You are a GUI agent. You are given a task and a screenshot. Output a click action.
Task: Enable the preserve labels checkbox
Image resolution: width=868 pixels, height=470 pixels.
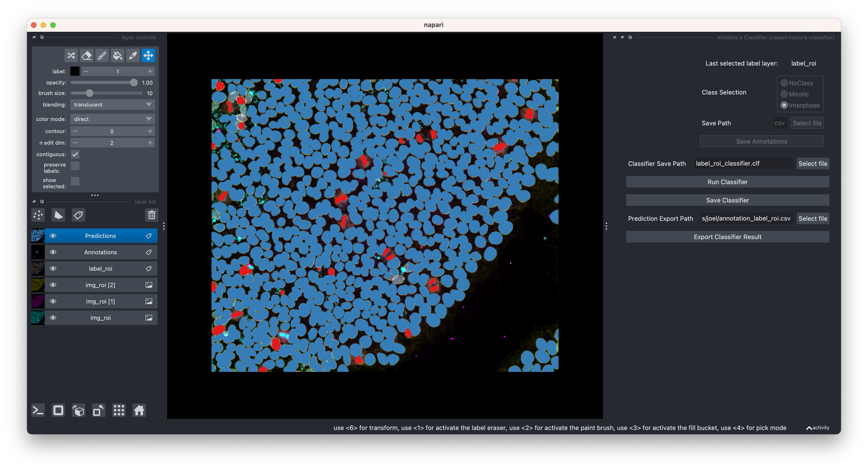(75, 166)
